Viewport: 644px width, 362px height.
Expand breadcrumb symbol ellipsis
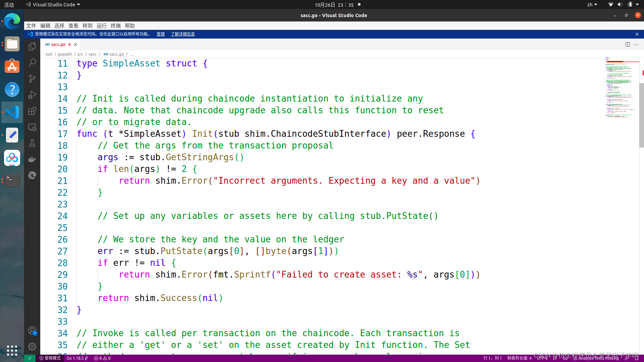click(x=131, y=54)
